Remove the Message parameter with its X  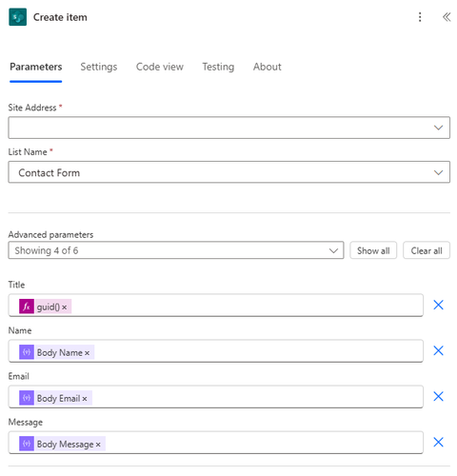(438, 442)
